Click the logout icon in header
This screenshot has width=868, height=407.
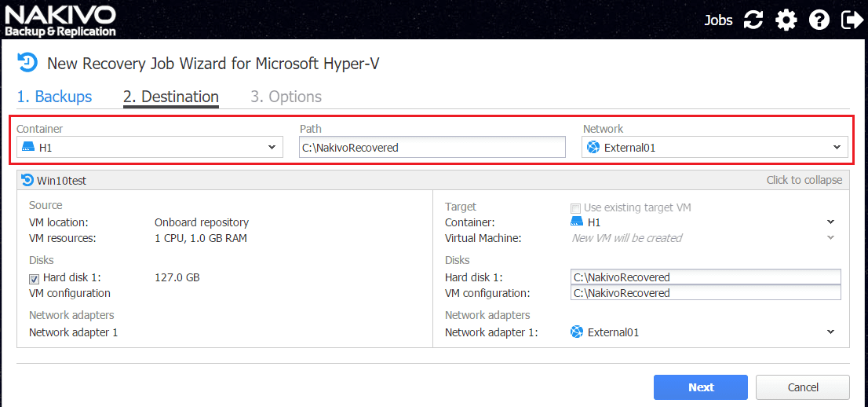[852, 20]
